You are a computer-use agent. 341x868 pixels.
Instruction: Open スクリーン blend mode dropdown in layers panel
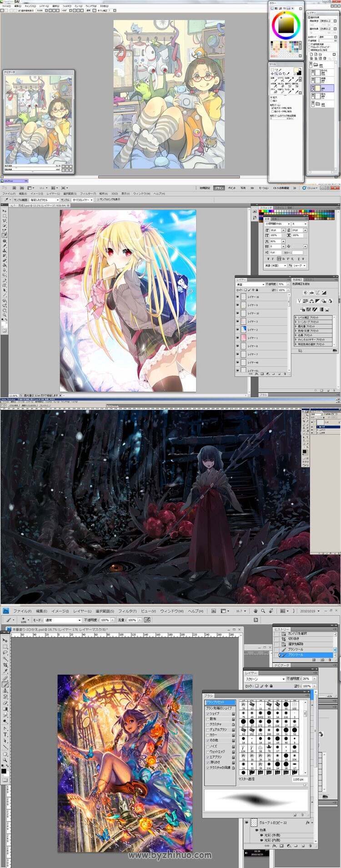265,678
